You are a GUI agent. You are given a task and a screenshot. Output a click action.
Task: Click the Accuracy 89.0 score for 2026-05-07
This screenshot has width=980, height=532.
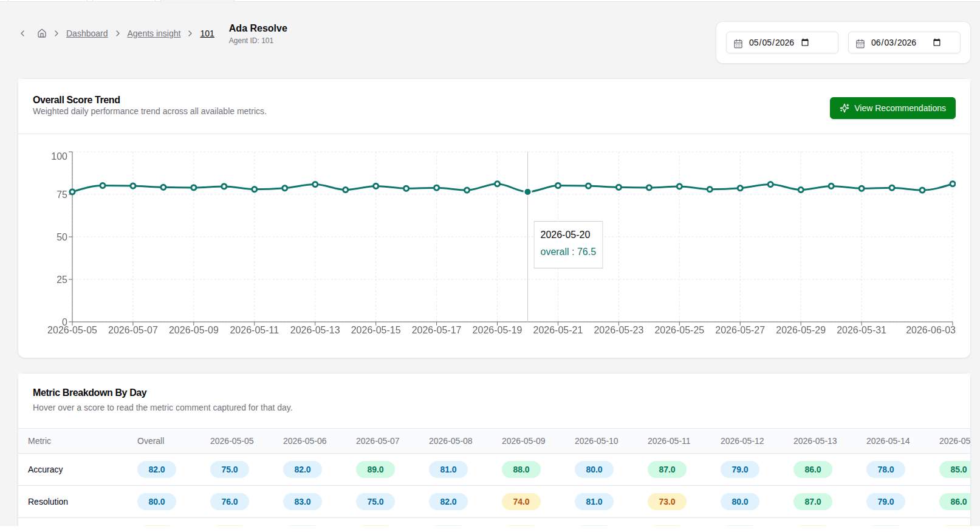pyautogui.click(x=375, y=469)
